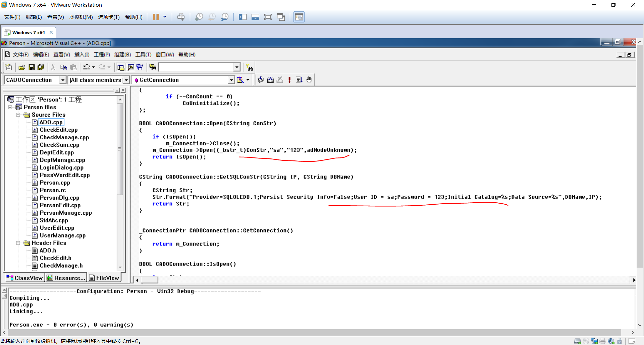Viewport: 644px width, 345px height.
Task: Click the Save All icon
Action: click(41, 67)
